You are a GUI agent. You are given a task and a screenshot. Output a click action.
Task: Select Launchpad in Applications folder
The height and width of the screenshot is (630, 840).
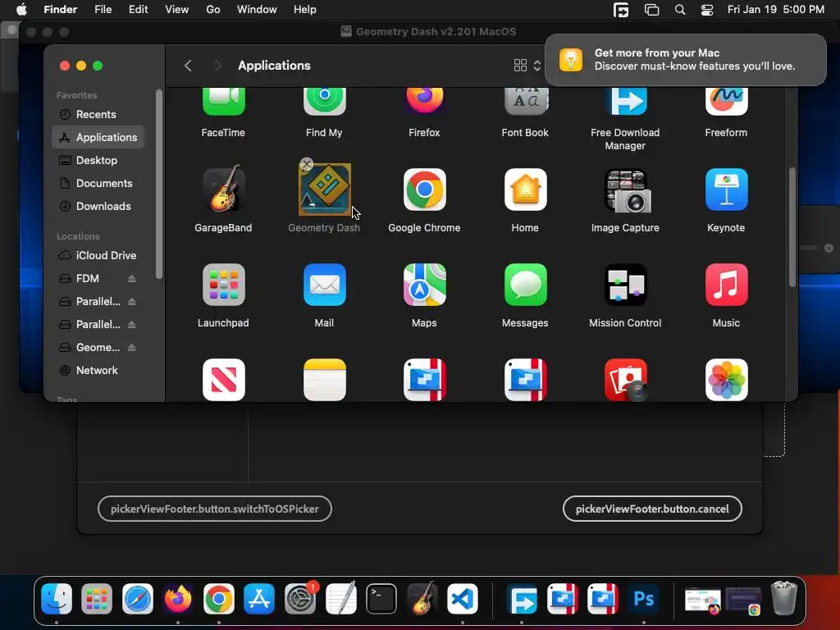pos(223,285)
